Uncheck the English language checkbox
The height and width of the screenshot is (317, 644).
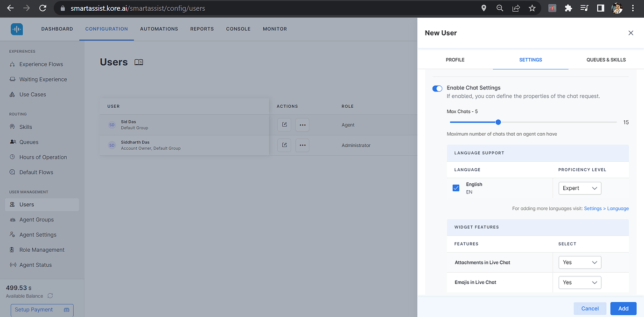click(x=456, y=188)
